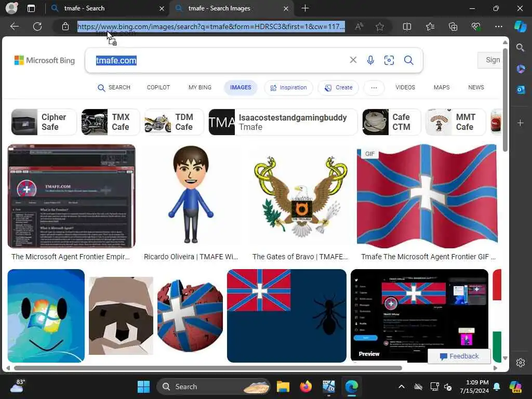Click the Inspiration button
This screenshot has width=532, height=399.
(x=288, y=87)
